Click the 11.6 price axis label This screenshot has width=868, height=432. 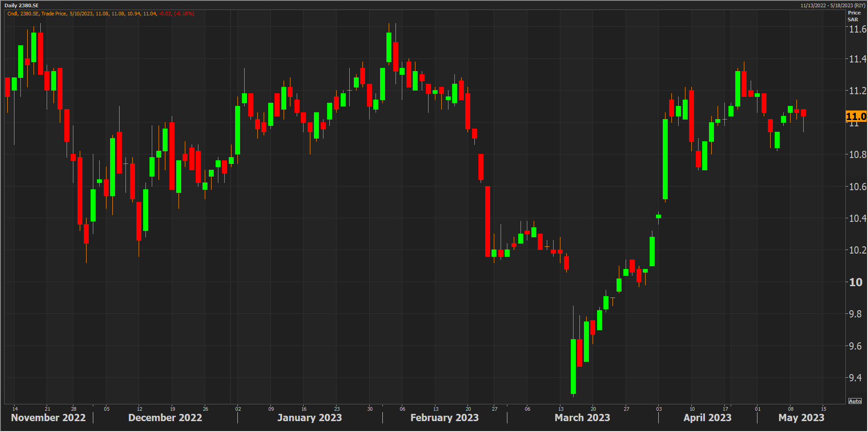(x=857, y=29)
